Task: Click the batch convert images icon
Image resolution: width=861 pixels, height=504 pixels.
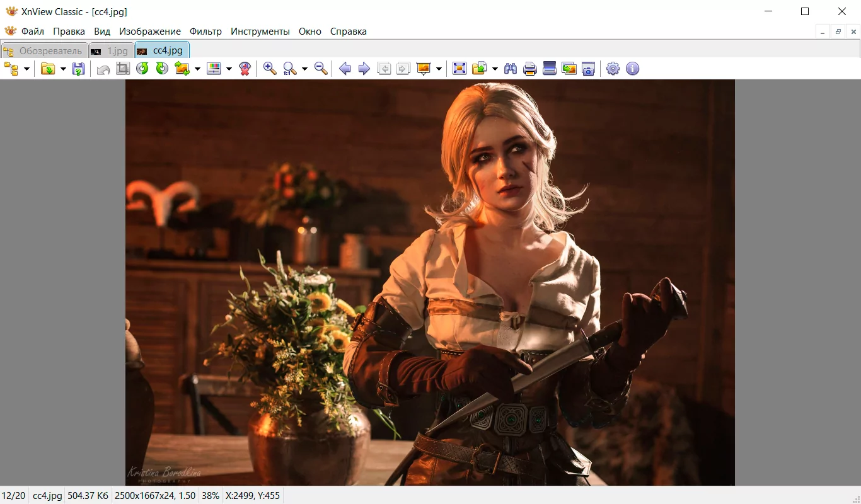Action: 569,69
